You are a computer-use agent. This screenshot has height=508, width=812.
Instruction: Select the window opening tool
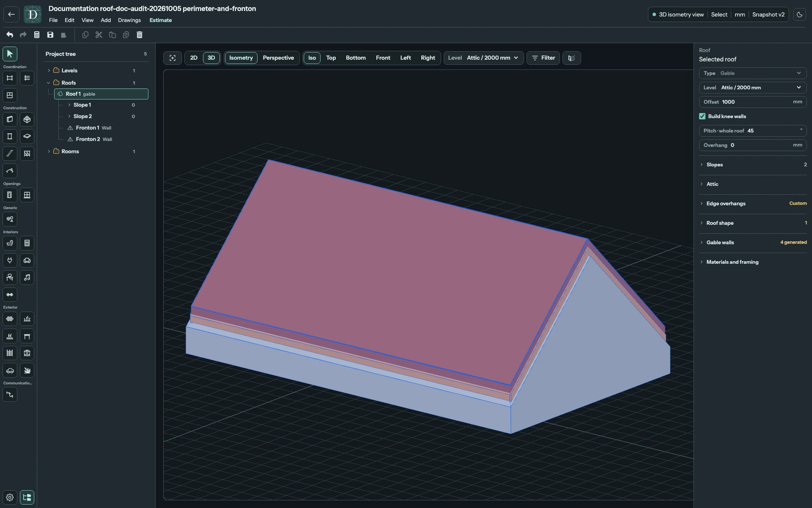click(x=27, y=195)
